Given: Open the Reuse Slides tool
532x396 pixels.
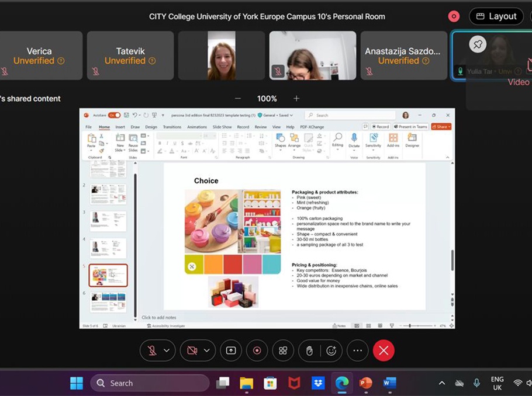Looking at the screenshot, I should (x=133, y=138).
